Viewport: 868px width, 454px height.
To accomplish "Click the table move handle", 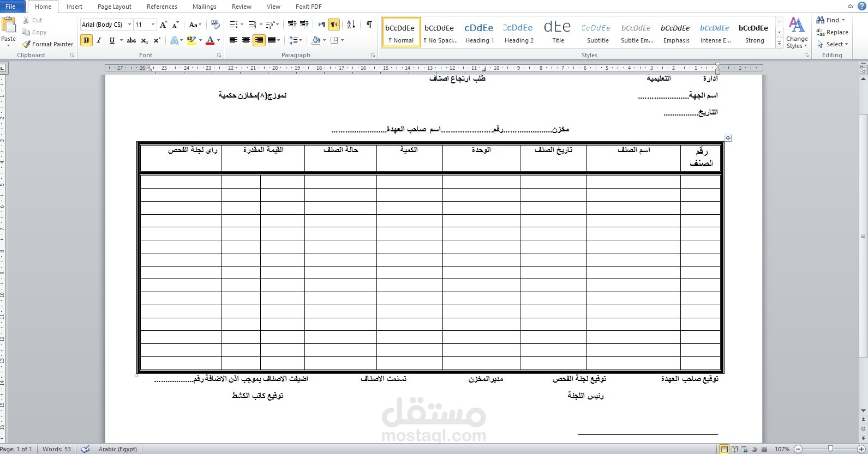I will (728, 138).
